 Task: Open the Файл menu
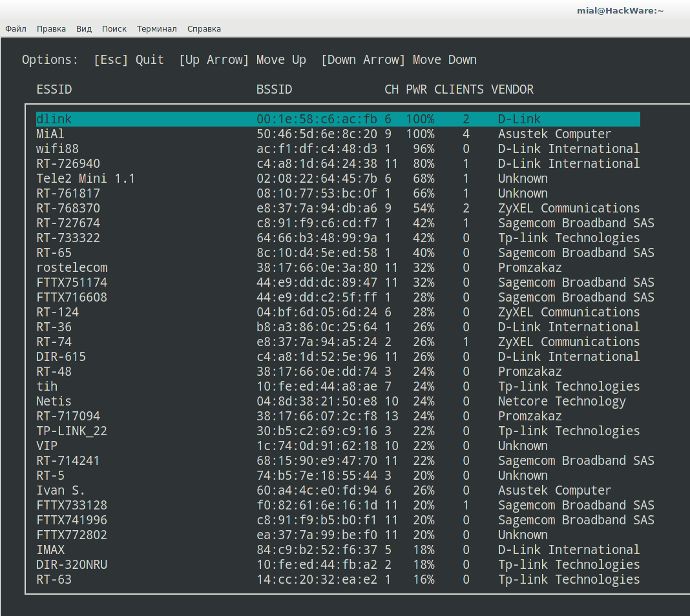click(16, 29)
